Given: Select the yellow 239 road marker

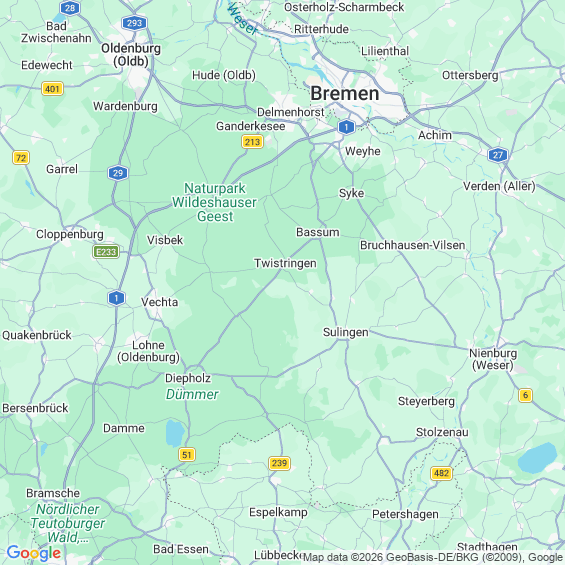Looking at the screenshot, I should 279,463.
